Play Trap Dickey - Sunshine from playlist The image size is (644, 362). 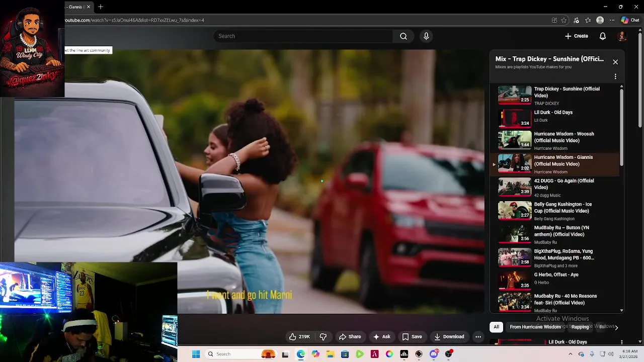pyautogui.click(x=556, y=95)
